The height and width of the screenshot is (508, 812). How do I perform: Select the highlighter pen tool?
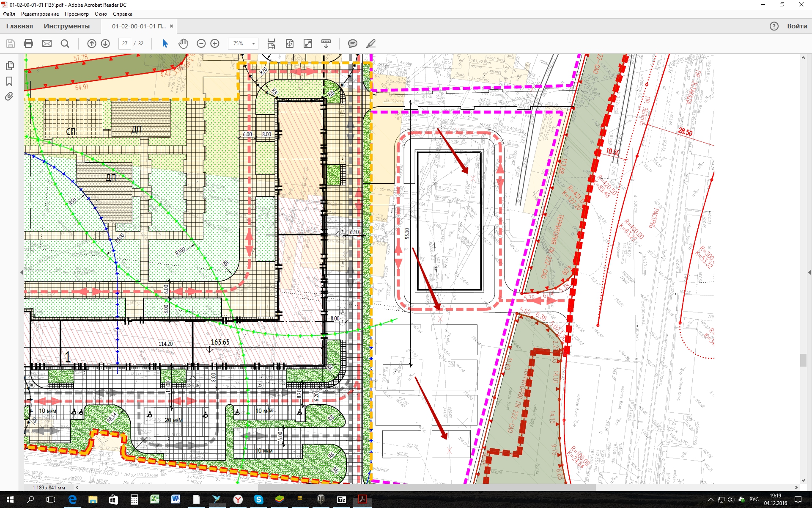pyautogui.click(x=371, y=44)
